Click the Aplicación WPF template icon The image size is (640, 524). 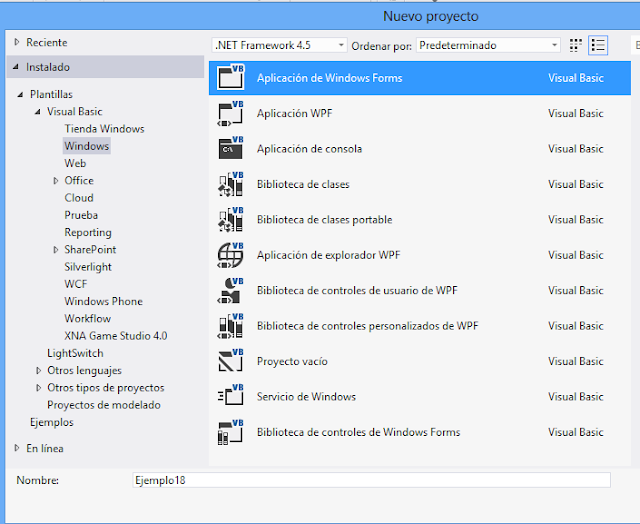(x=231, y=113)
